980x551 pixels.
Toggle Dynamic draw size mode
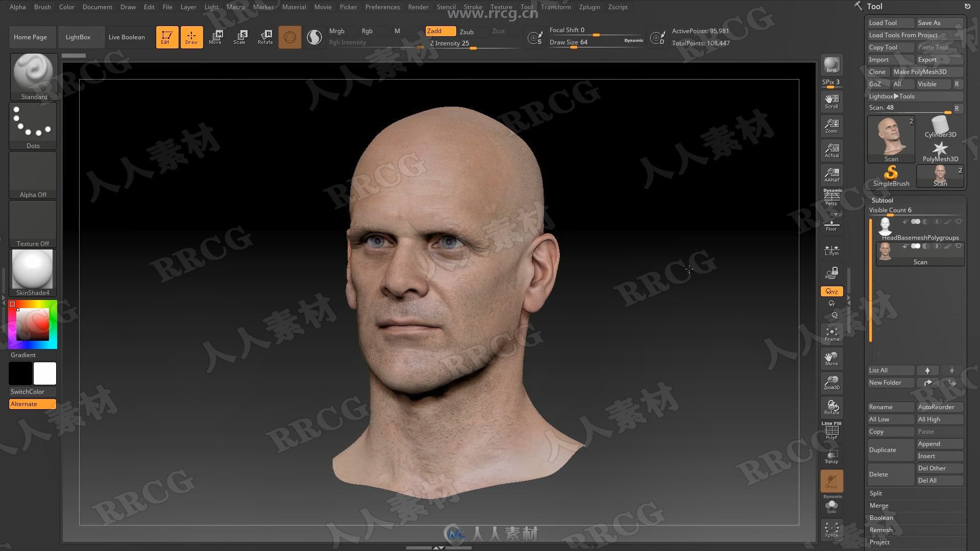click(634, 42)
